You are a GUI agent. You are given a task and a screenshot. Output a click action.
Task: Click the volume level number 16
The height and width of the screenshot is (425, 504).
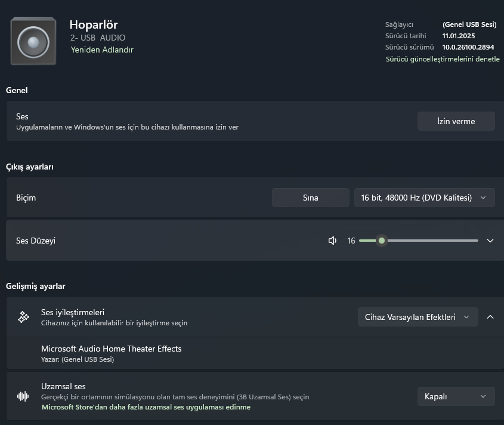pos(351,241)
